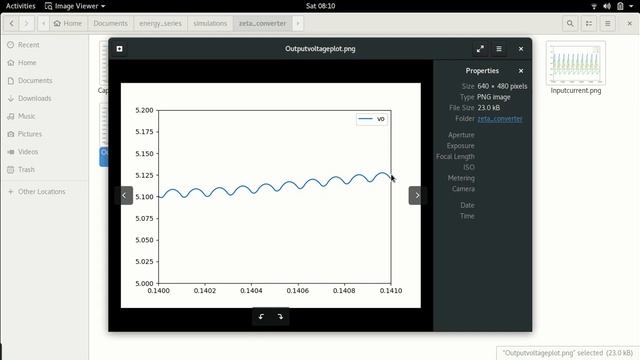Click the 23.0 kB file size value

click(489, 108)
